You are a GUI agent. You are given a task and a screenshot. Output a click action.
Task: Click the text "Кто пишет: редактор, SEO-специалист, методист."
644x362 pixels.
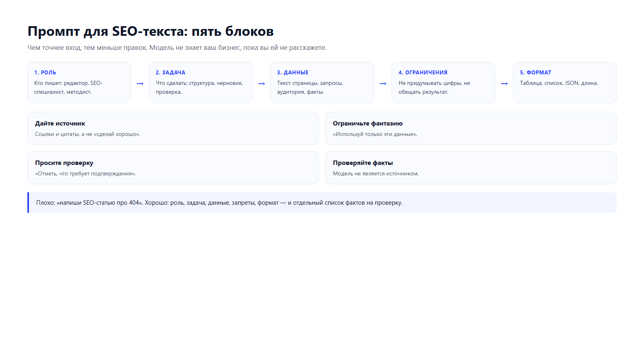click(68, 87)
